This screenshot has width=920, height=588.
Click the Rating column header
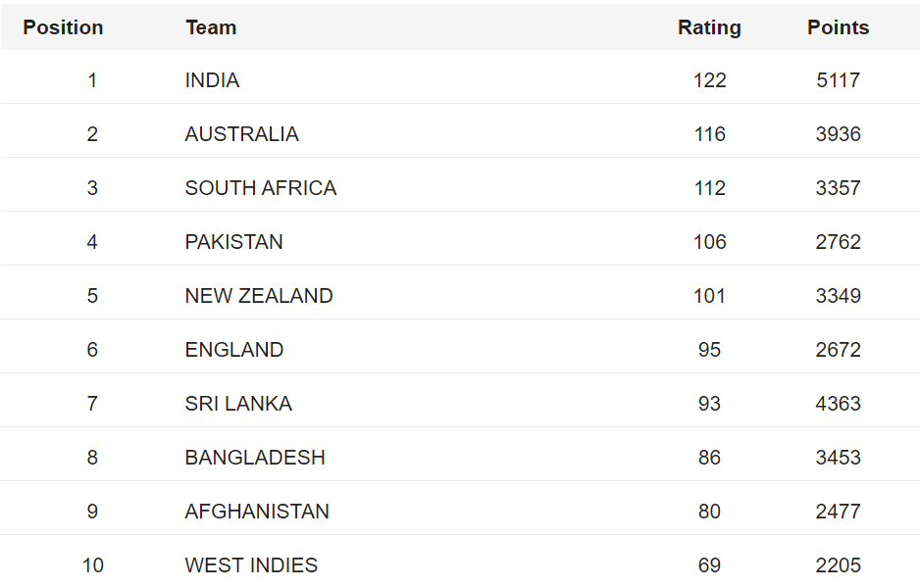click(x=709, y=27)
